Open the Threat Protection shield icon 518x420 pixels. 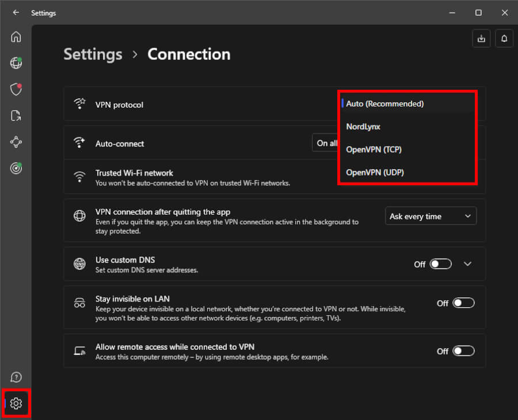coord(16,89)
